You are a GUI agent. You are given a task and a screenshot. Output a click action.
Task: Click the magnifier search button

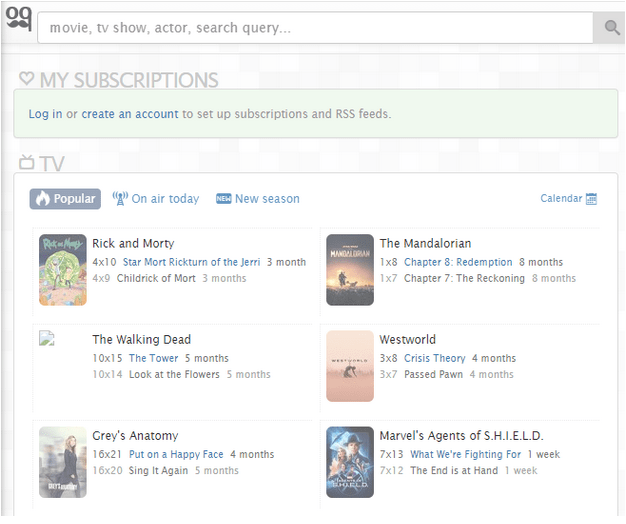pyautogui.click(x=609, y=28)
